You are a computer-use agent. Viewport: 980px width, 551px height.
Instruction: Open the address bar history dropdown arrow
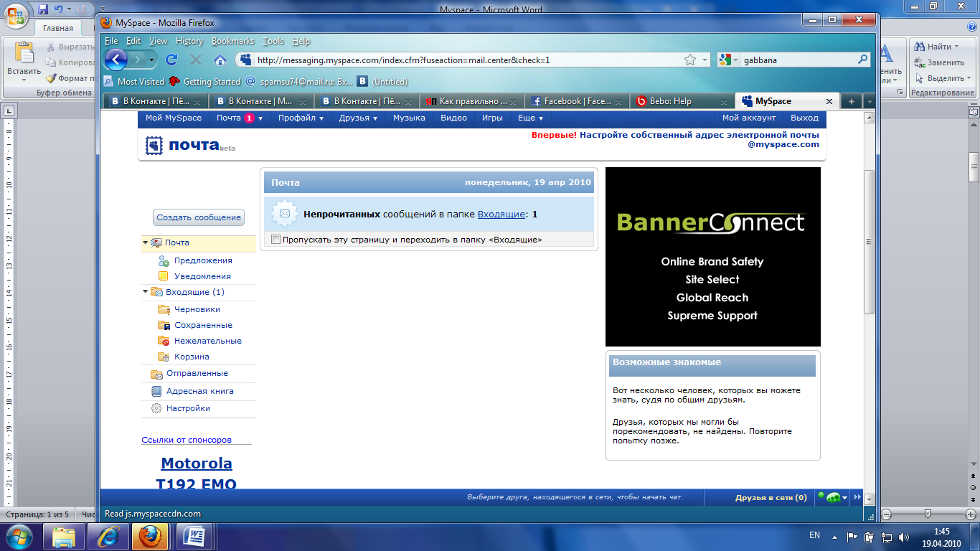(x=705, y=60)
